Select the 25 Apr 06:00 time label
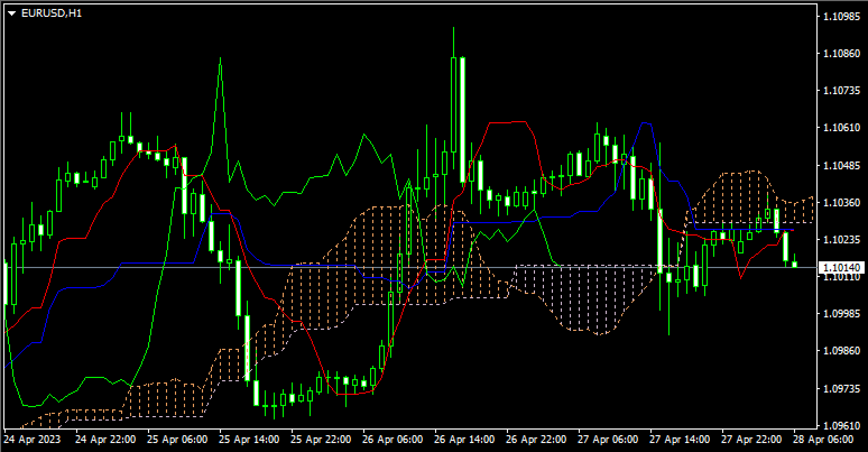Screen dimensions: 868x452 pos(177,439)
